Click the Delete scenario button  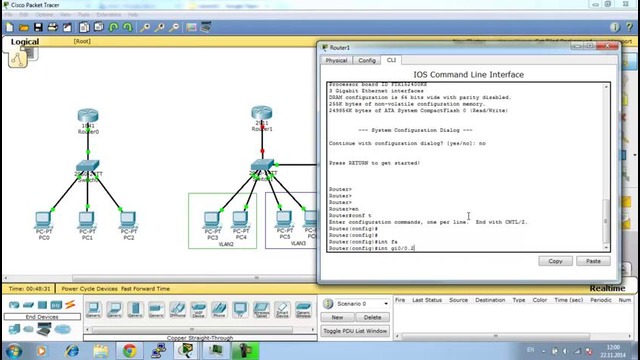pyautogui.click(x=372, y=317)
